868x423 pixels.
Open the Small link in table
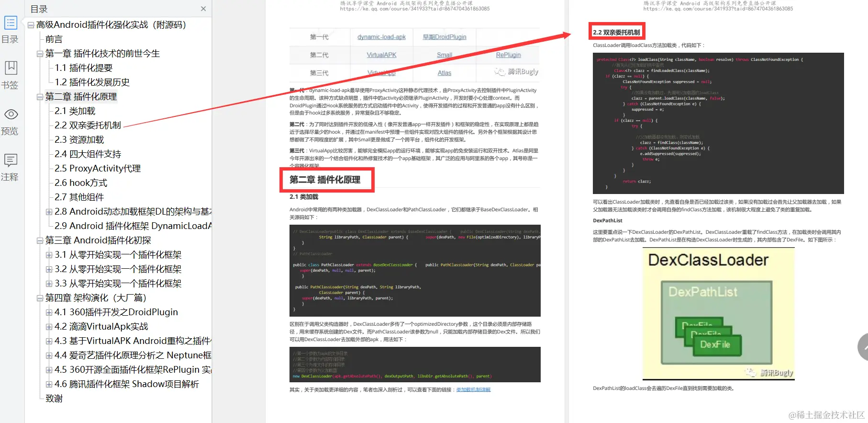click(445, 55)
